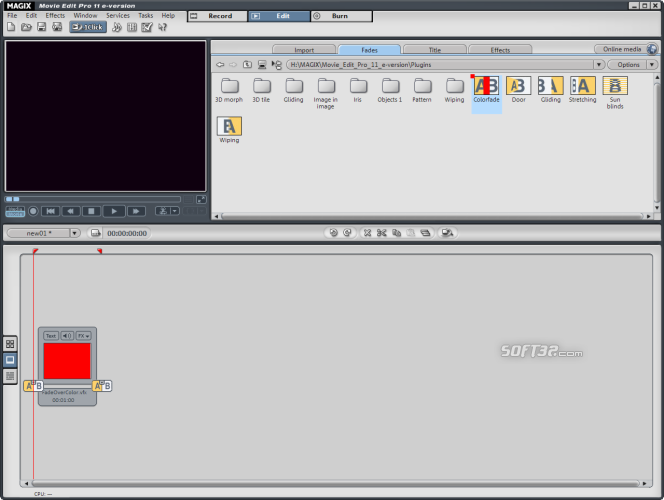Image resolution: width=664 pixels, height=500 pixels.
Task: Select the Edit mode button
Action: tap(279, 16)
